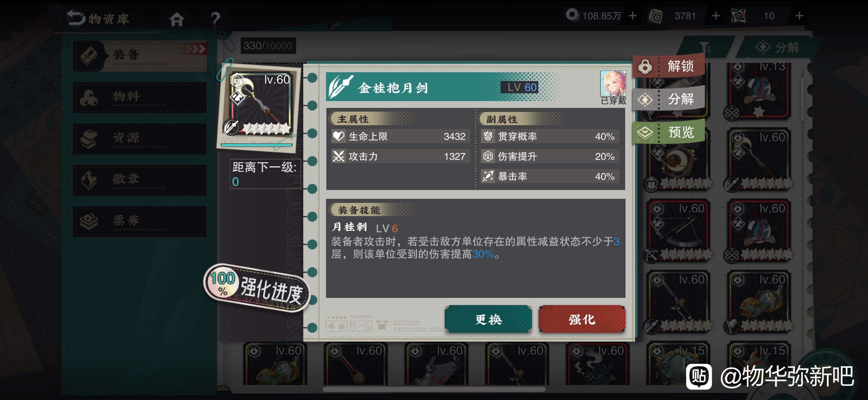The image size is (868, 400).
Task: Open the equipped character portrait above 已穿戴
Action: tap(613, 83)
